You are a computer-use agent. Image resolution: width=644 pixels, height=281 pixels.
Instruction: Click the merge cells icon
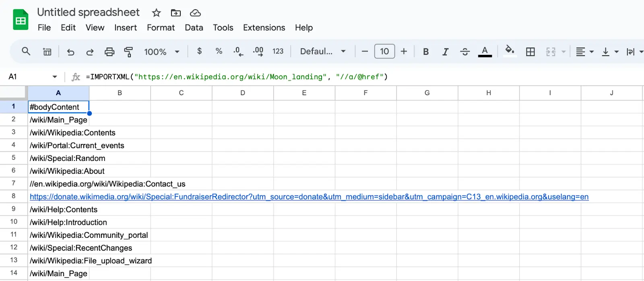[x=551, y=52]
